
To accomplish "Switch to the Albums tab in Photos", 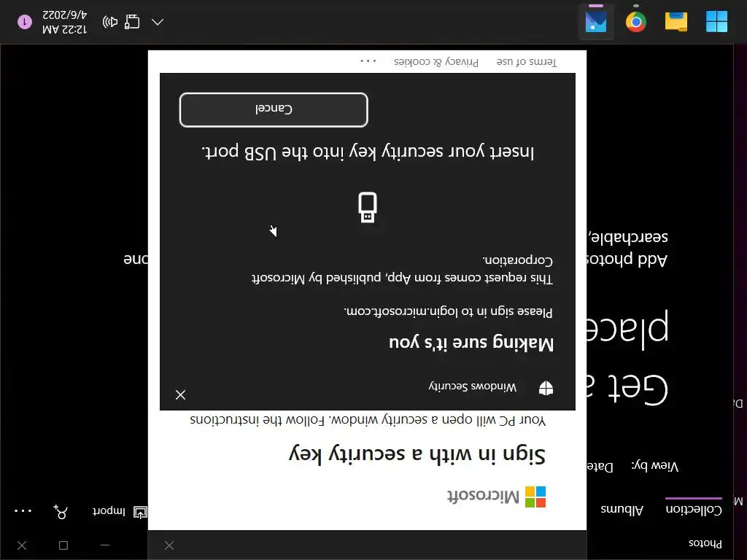I will pos(622,508).
